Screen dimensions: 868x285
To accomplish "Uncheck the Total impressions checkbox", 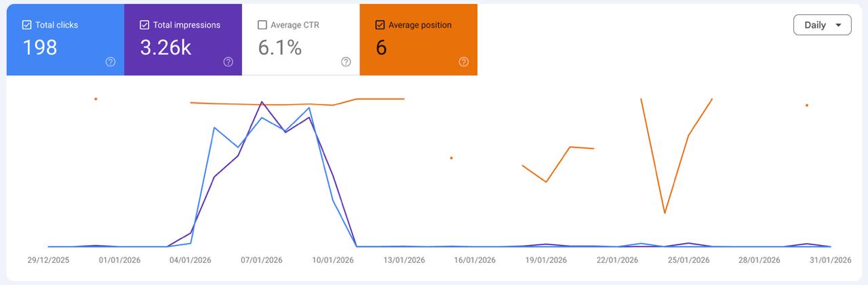I will pyautogui.click(x=144, y=25).
